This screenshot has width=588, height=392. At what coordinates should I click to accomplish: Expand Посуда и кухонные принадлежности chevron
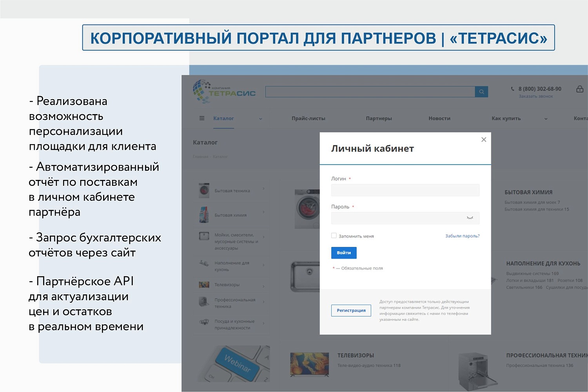263,323
